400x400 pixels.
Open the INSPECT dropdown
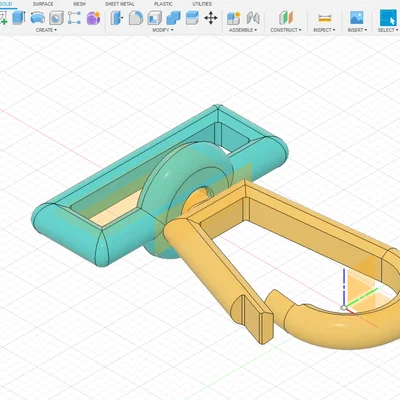click(324, 30)
